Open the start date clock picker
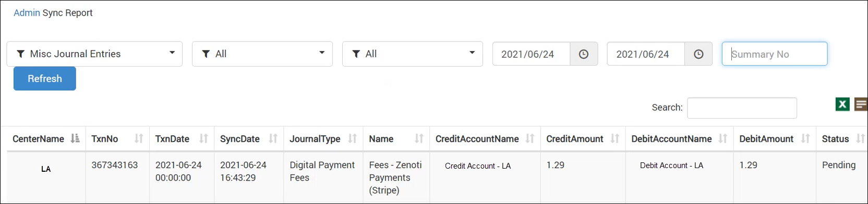This screenshot has width=868, height=204. [x=584, y=54]
